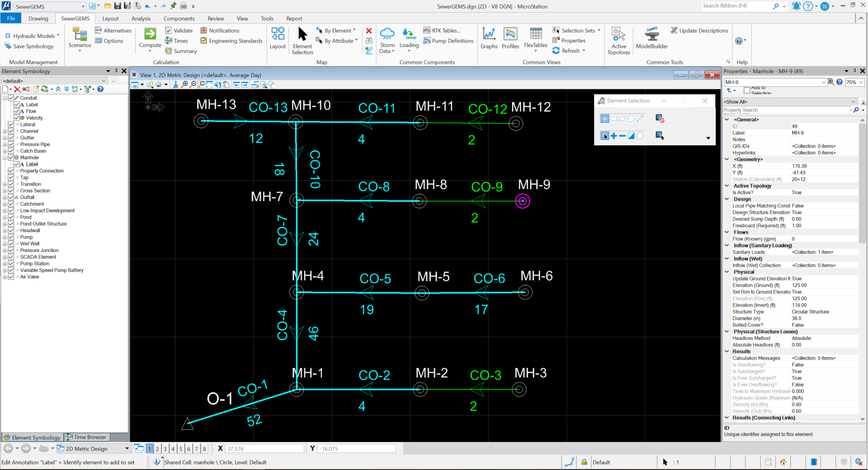This screenshot has width=868, height=470.
Task: Switch to the Report ribbon tab
Action: [294, 19]
